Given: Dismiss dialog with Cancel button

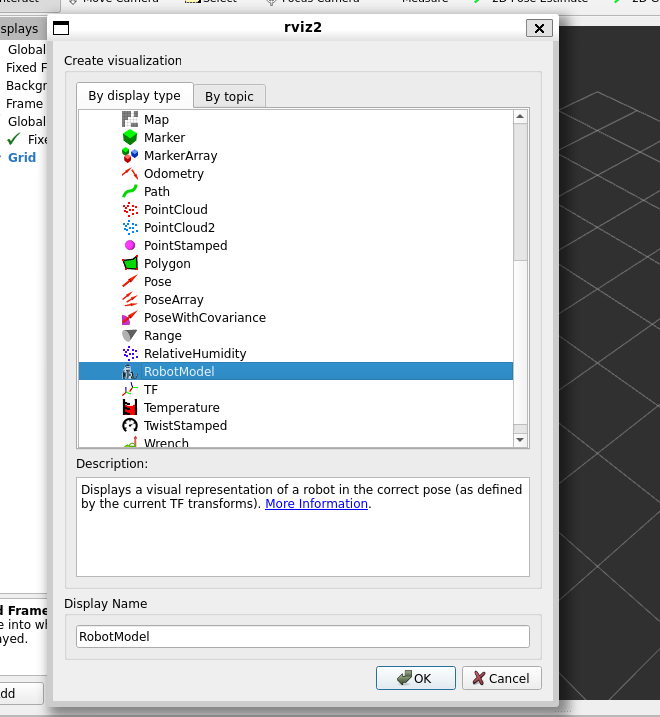Looking at the screenshot, I should pyautogui.click(x=502, y=678).
